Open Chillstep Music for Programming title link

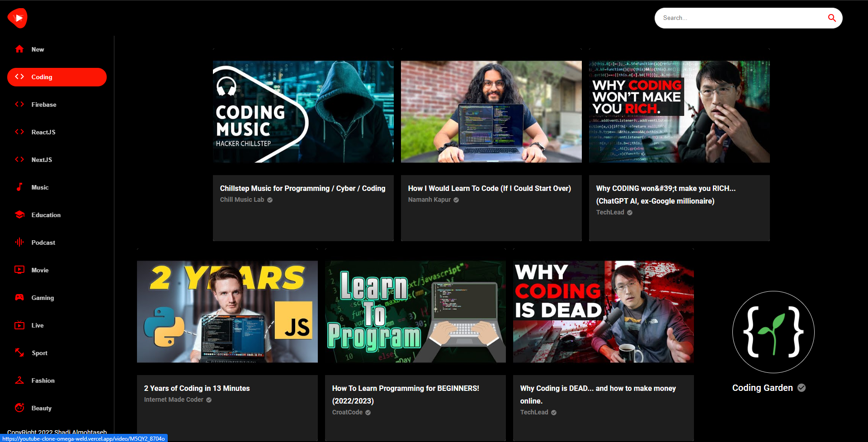[302, 188]
